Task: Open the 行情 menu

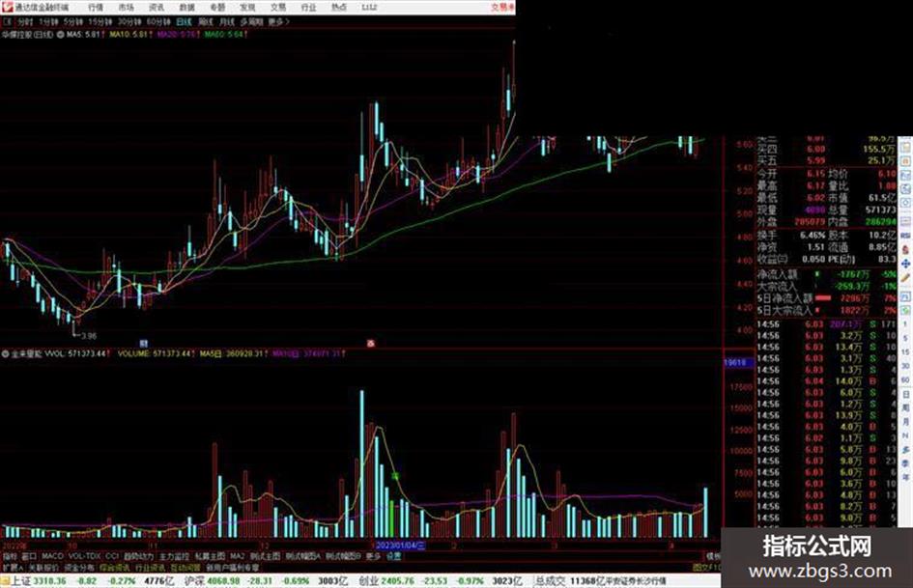Action: pos(96,7)
